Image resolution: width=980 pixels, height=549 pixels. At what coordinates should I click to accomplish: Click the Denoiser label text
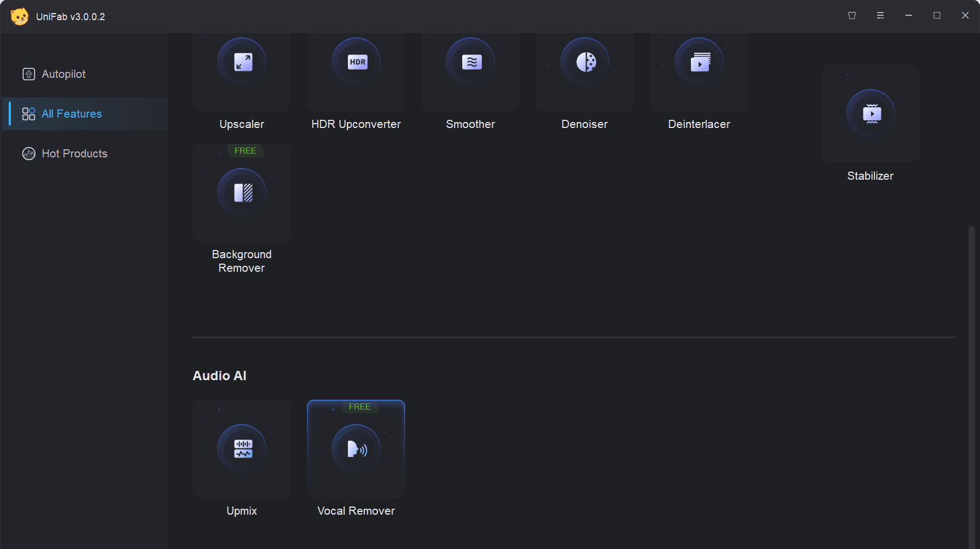[585, 124]
